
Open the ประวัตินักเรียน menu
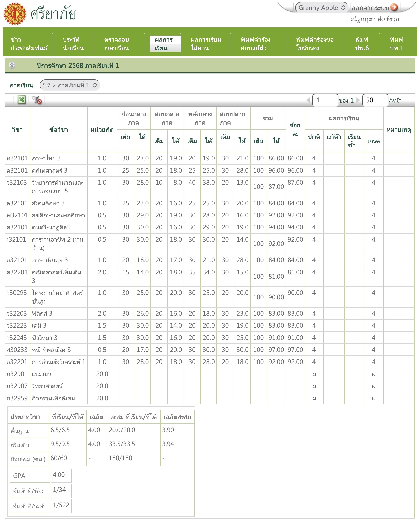73,44
